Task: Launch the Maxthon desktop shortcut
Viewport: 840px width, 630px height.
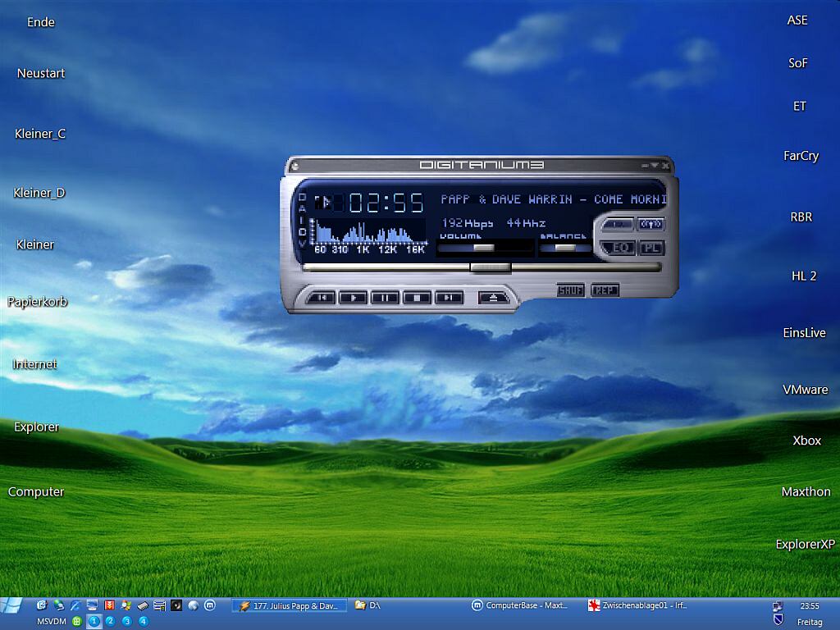Action: [806, 492]
